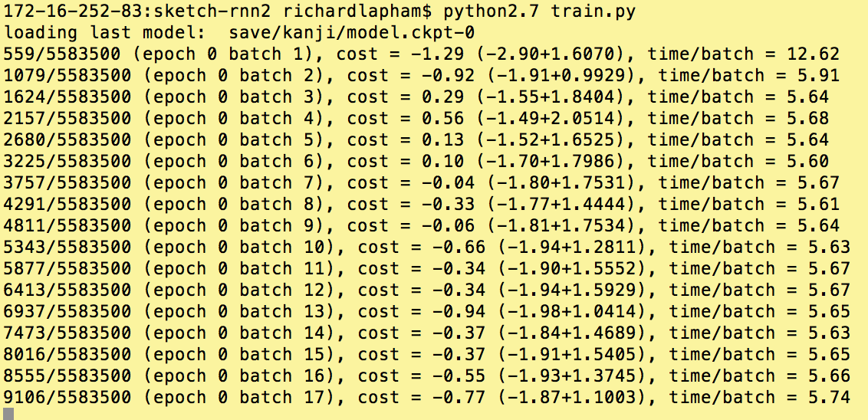Click 1624/5583500 progress counter
Screen dimensions: 868x420
[67, 97]
